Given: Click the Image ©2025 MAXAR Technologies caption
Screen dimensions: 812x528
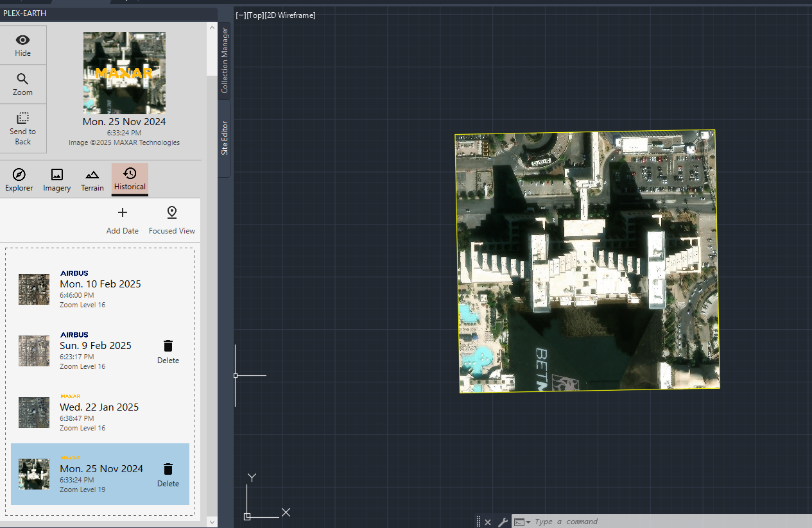Looking at the screenshot, I should click(124, 142).
